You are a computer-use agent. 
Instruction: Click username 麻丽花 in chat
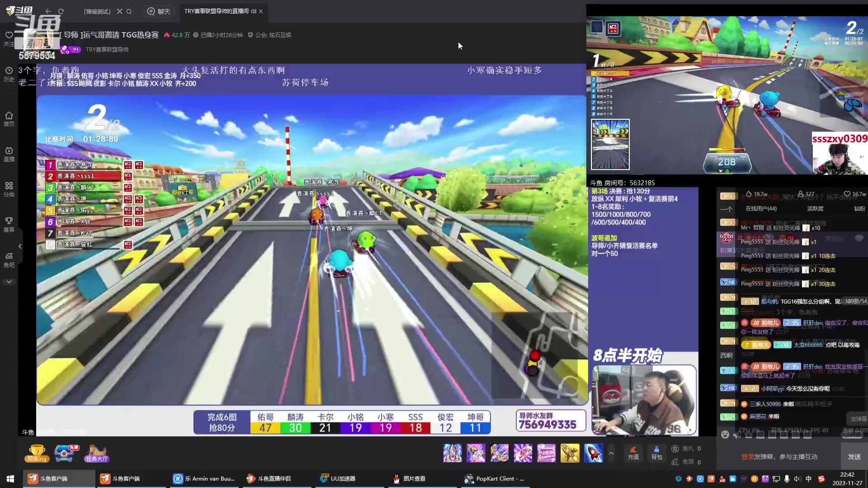pos(758,417)
